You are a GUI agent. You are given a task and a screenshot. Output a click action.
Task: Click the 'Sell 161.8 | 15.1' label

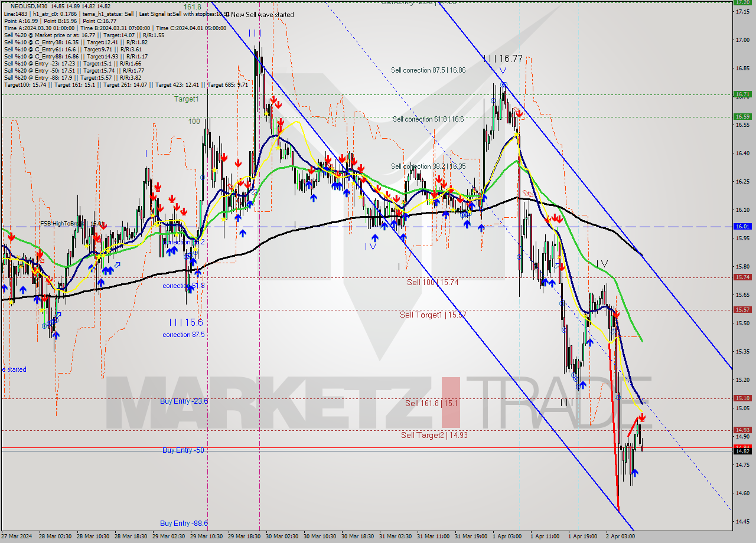[431, 403]
